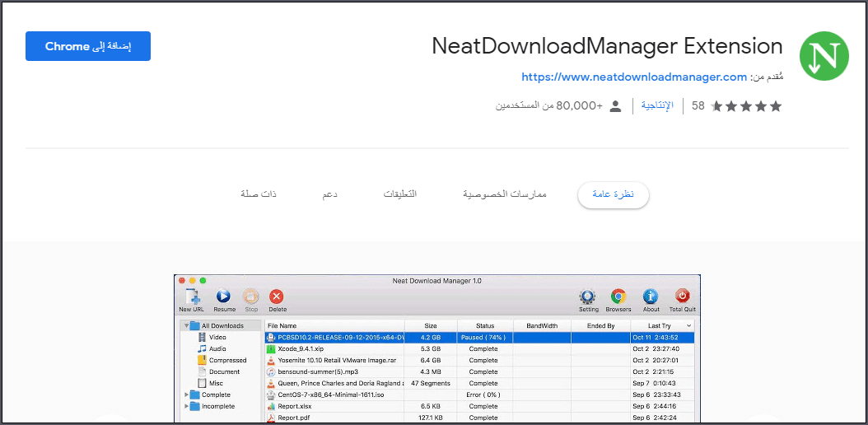
Task: Select the PCBSD10.2-RELEASE download row
Action: pos(479,337)
